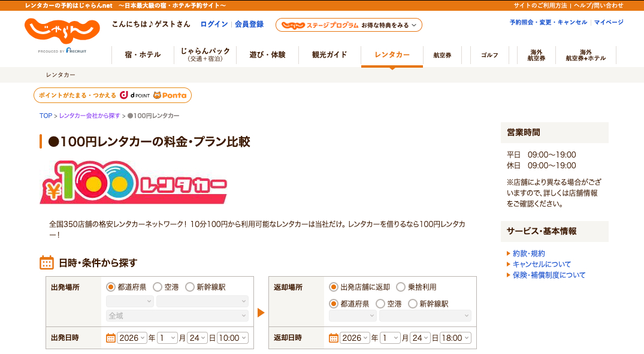This screenshot has width=644, height=354.
Task: Click the departure date calendar icon
Action: tap(111, 338)
